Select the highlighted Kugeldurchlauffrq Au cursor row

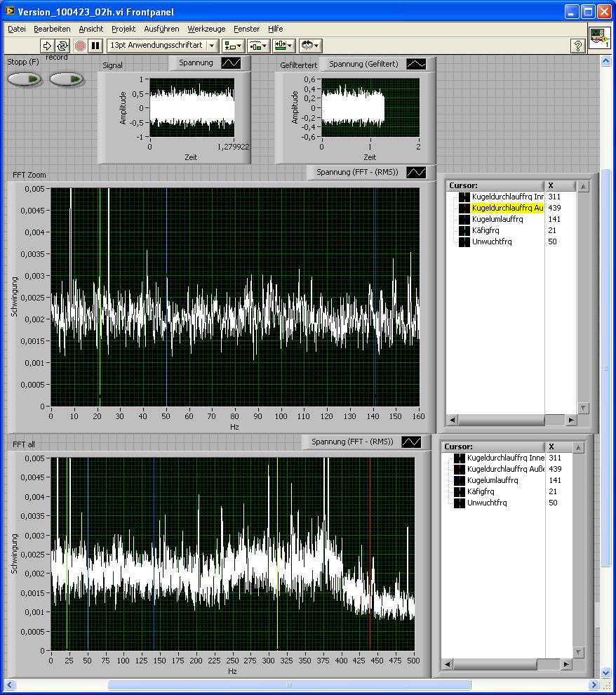point(507,208)
